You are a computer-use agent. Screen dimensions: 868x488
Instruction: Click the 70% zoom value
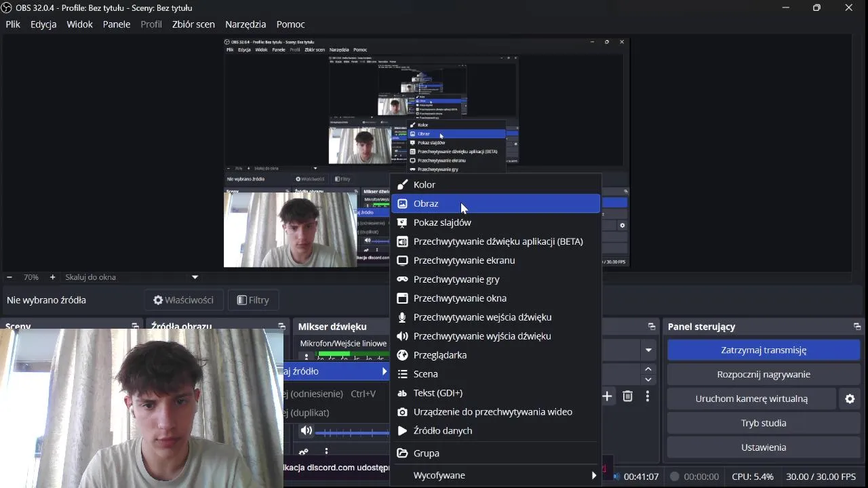[31, 277]
